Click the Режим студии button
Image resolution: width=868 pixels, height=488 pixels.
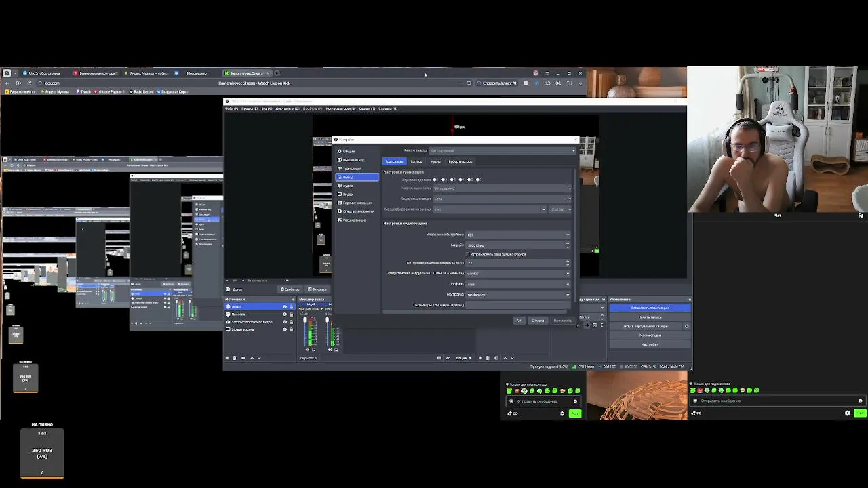click(650, 335)
